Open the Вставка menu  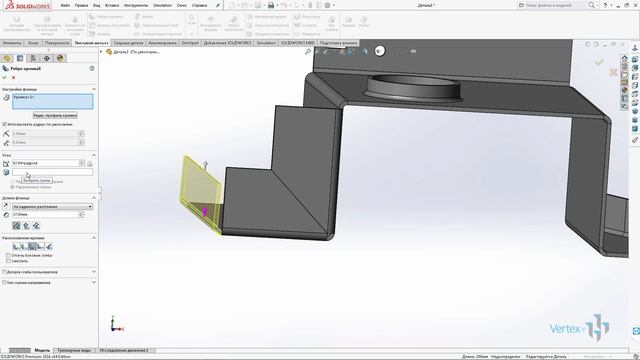coord(112,5)
